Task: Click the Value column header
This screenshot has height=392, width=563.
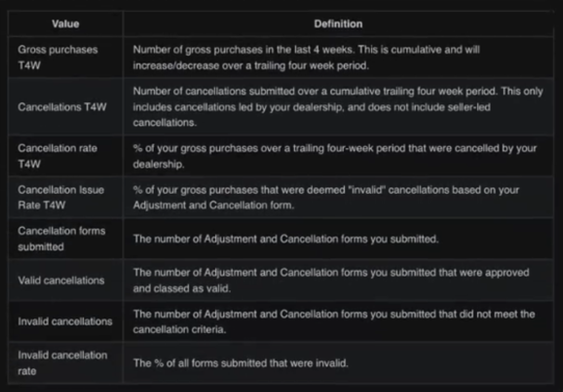Action: point(65,24)
